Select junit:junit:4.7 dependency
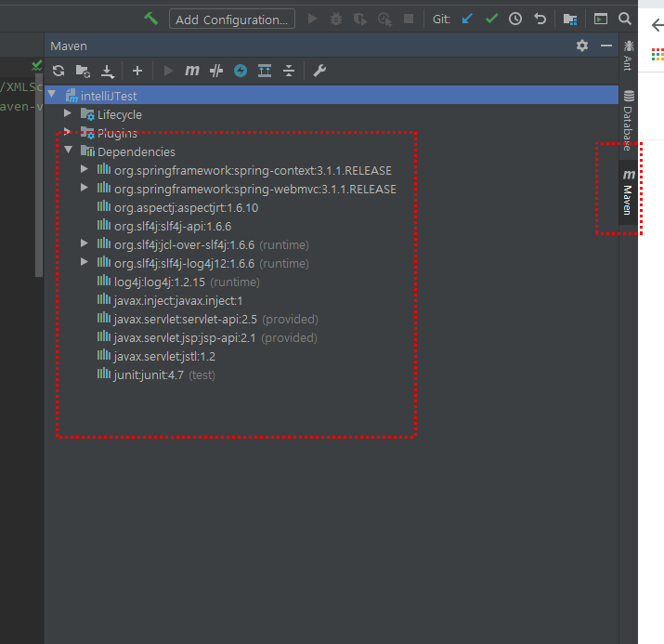 tap(149, 375)
